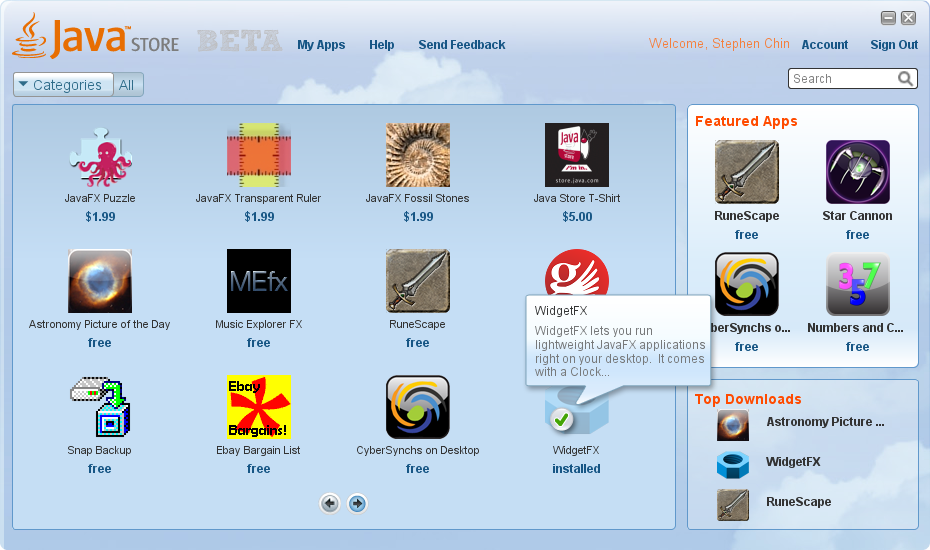Select the All category filter
Image resolution: width=930 pixels, height=550 pixels.
[127, 85]
